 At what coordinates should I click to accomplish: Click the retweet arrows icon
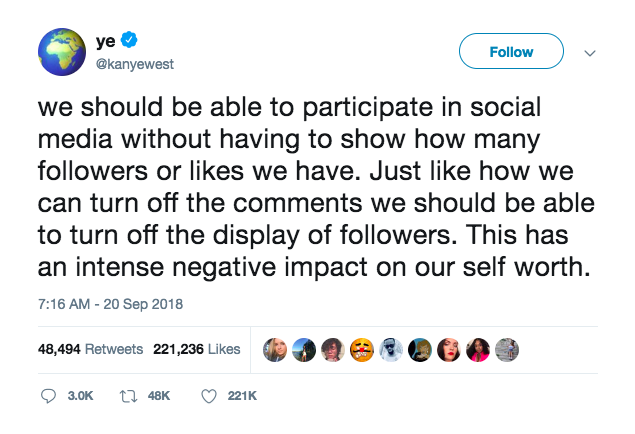pyautogui.click(x=128, y=396)
